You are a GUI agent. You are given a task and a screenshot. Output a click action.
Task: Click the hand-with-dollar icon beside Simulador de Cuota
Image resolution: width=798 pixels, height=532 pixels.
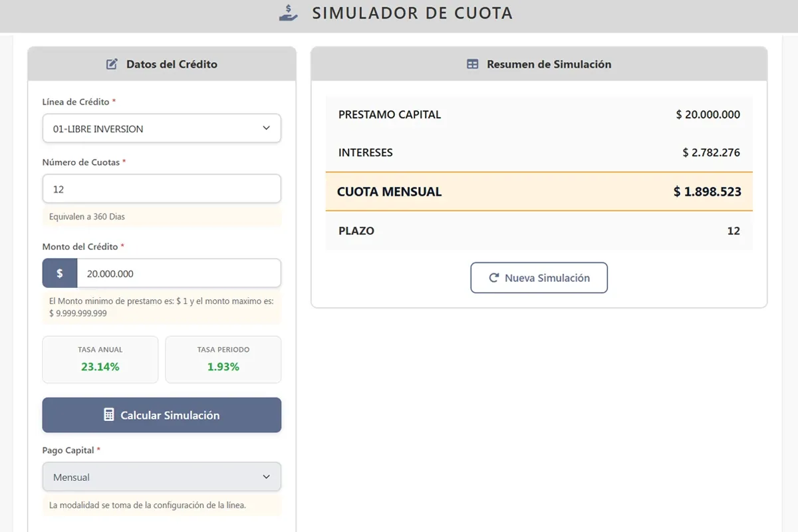pyautogui.click(x=288, y=13)
